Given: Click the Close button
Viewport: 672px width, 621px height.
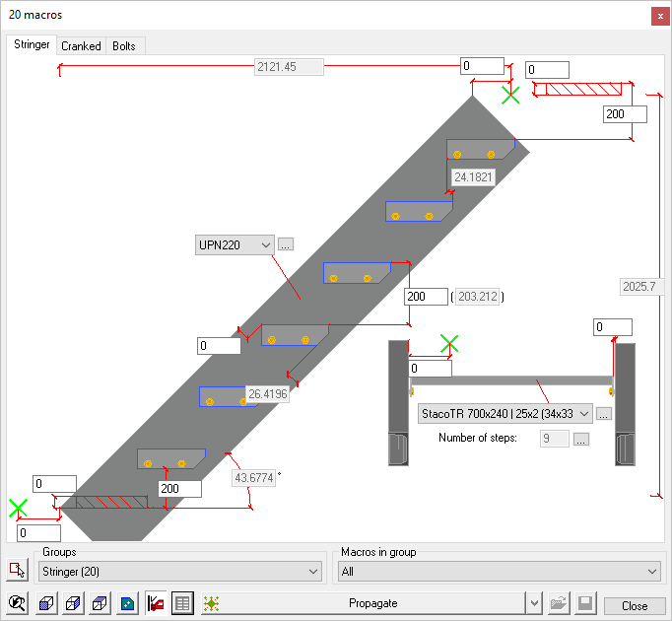Looking at the screenshot, I should point(634,605).
